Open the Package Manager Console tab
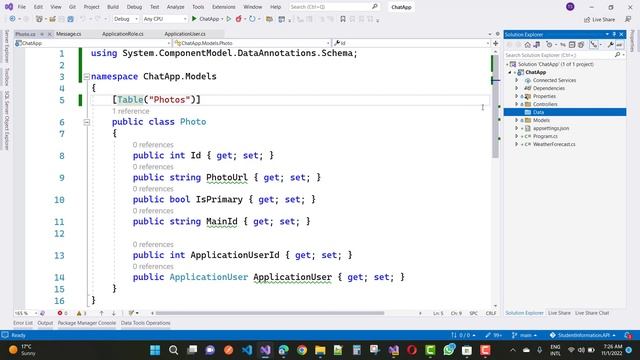 87,323
